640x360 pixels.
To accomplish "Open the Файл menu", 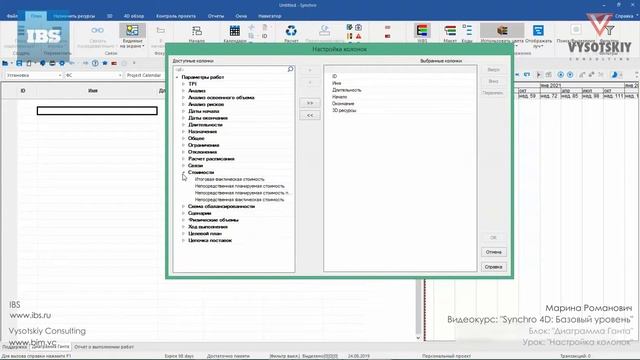I will pyautogui.click(x=12, y=16).
